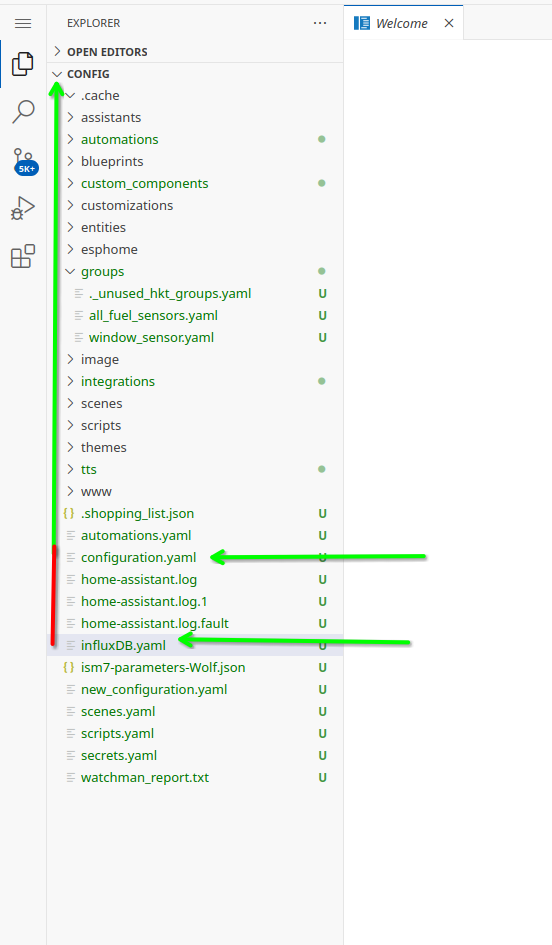Open configuration.yaml file

pos(138,558)
